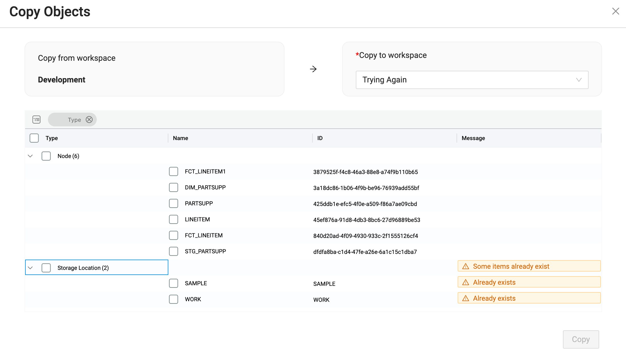Viewport: 626px width, 364px height.
Task: Collapse the Storage Location (2) group
Action: 30,268
